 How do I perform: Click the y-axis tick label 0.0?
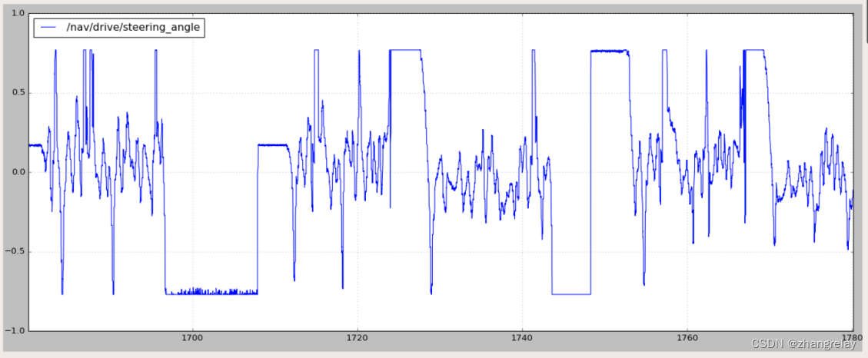[x=18, y=172]
